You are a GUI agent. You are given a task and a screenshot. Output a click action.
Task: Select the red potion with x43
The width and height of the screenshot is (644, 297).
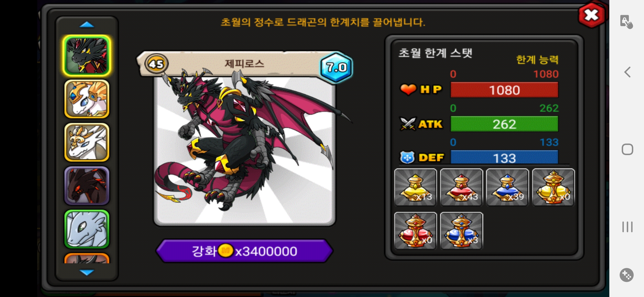click(461, 187)
